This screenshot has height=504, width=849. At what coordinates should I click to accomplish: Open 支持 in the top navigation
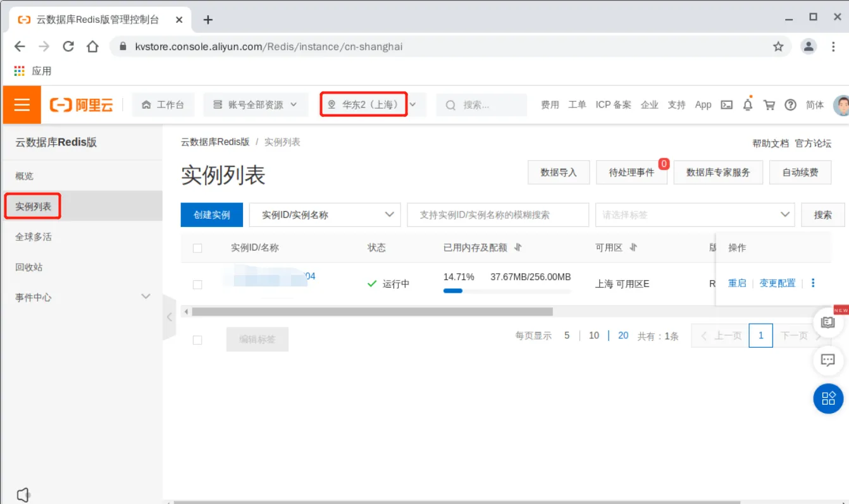(677, 105)
